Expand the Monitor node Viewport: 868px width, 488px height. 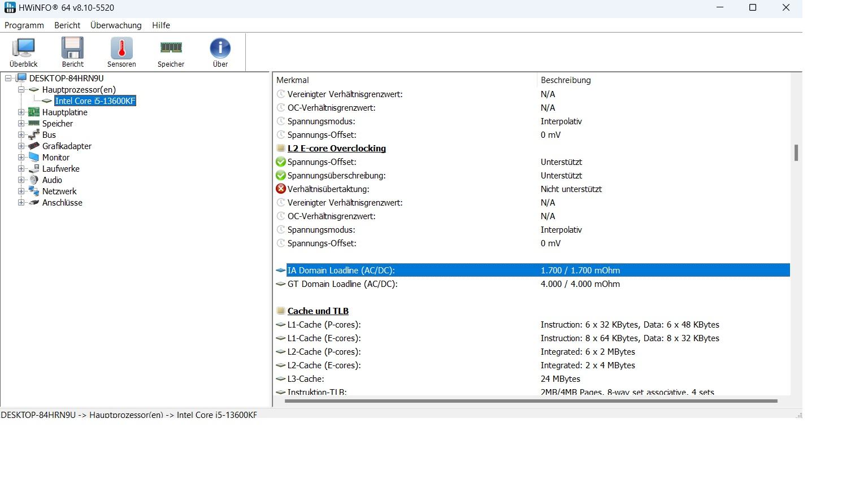[21, 157]
